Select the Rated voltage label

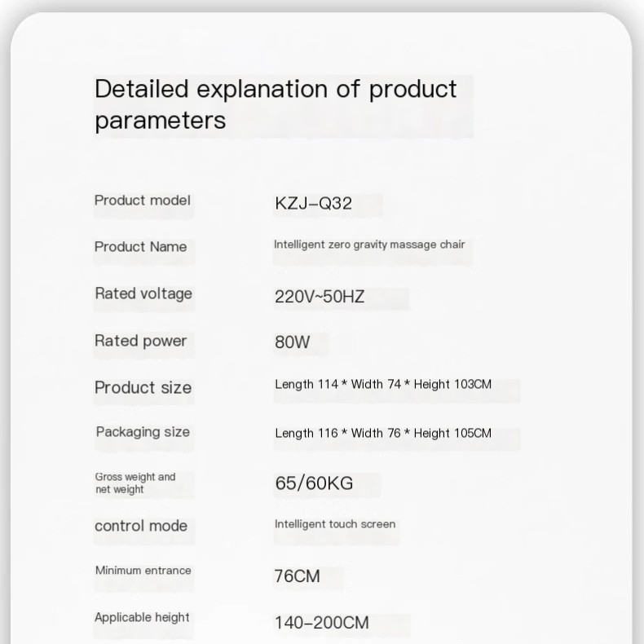point(143,294)
